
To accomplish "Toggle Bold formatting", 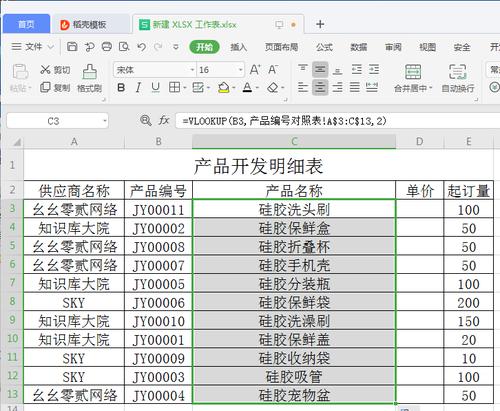I will [121, 88].
